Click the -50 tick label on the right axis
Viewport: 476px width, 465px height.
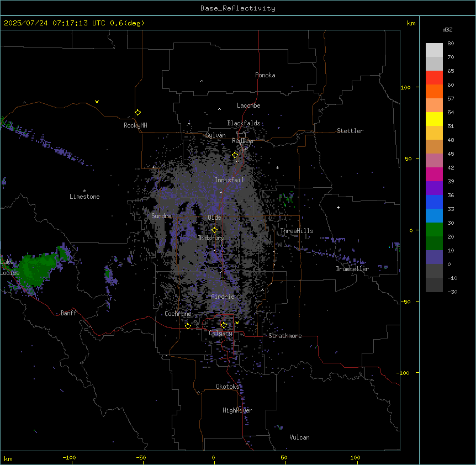[405, 302]
